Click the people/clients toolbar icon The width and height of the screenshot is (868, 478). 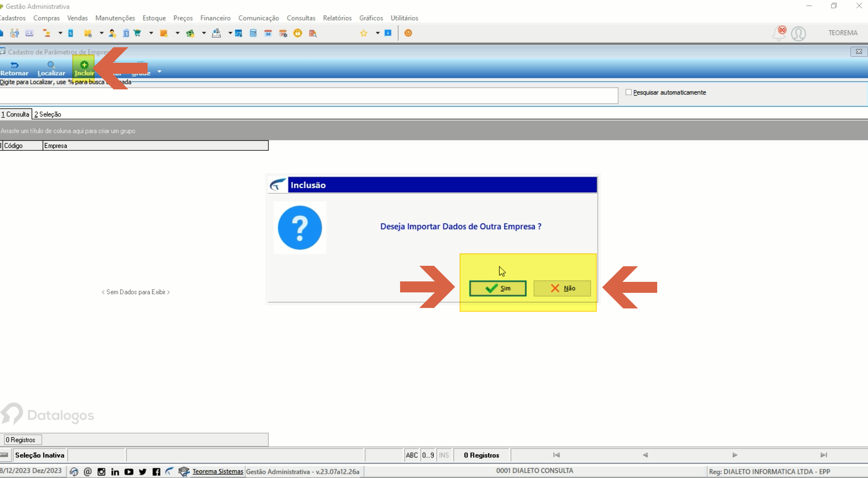(x=15, y=33)
